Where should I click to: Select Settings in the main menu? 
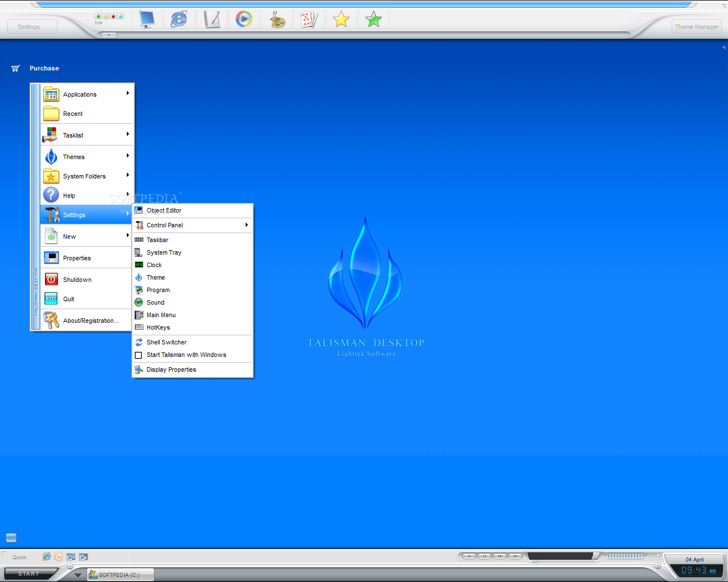(87, 215)
